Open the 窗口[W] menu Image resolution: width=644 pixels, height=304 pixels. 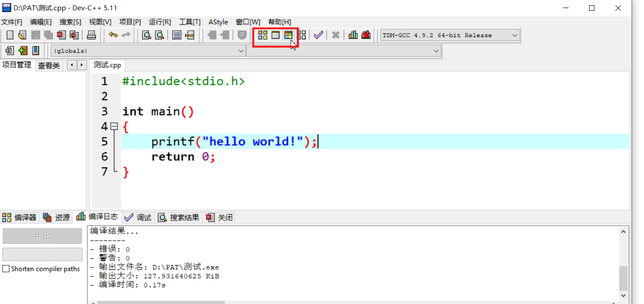[248, 22]
